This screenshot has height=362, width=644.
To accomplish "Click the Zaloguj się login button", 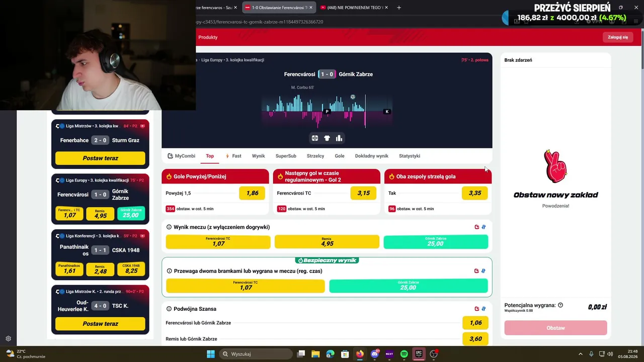I will [618, 37].
